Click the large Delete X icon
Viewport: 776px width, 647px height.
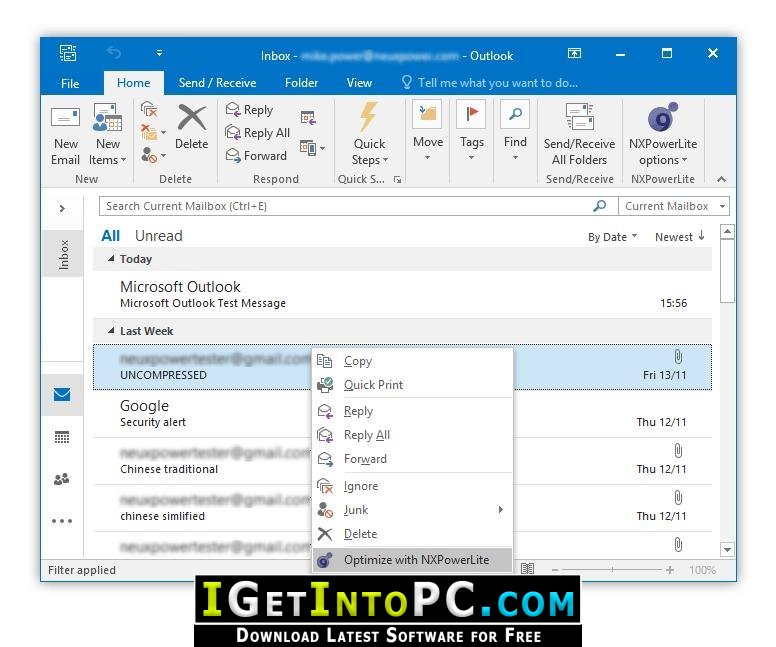pyautogui.click(x=192, y=118)
